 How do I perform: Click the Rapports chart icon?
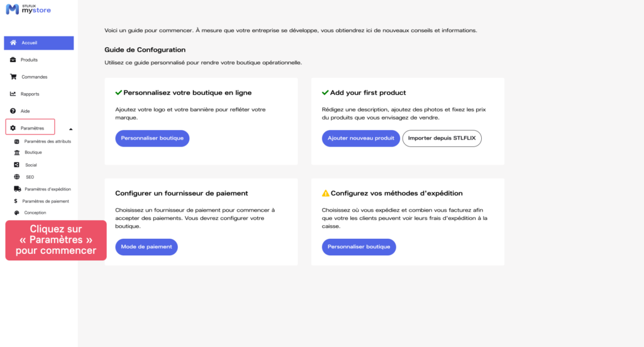pyautogui.click(x=13, y=94)
